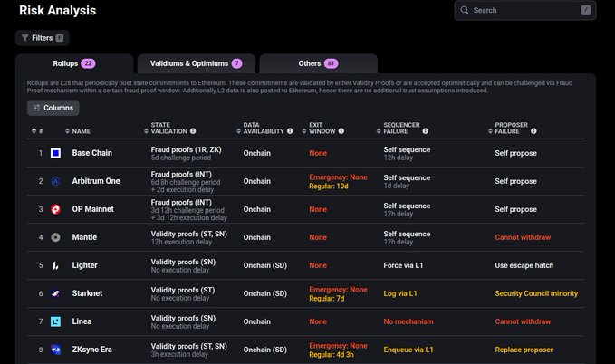The width and height of the screenshot is (615, 364).
Task: Open the Mantle project
Action: point(84,237)
